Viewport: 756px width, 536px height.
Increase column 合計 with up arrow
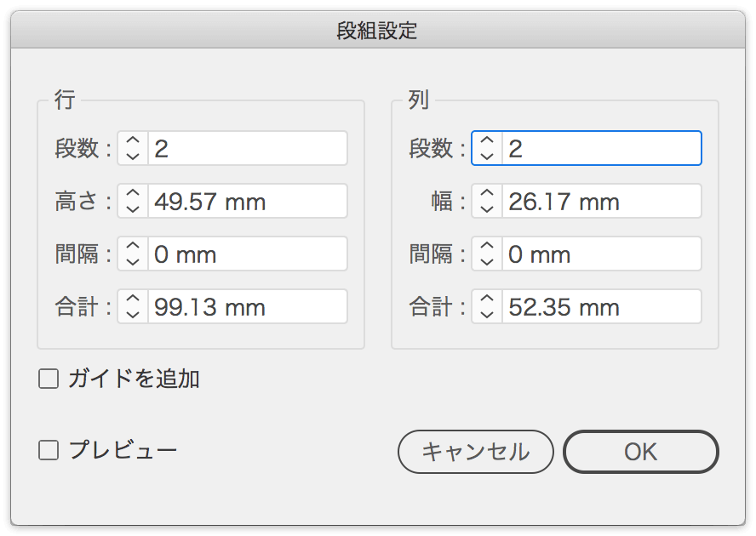[x=487, y=299]
